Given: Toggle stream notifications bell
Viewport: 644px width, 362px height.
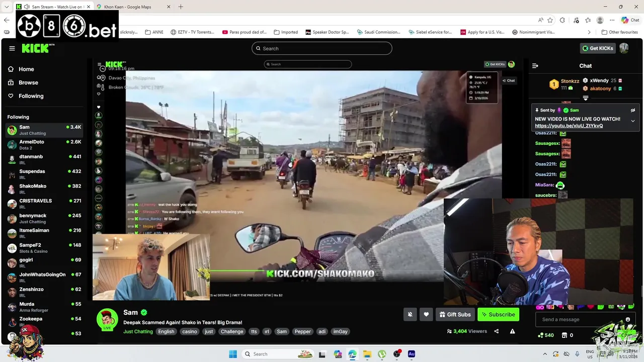Looking at the screenshot, I should click(x=410, y=314).
